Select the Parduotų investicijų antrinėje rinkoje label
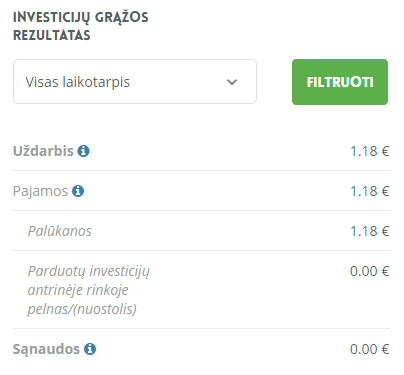 click(89, 290)
